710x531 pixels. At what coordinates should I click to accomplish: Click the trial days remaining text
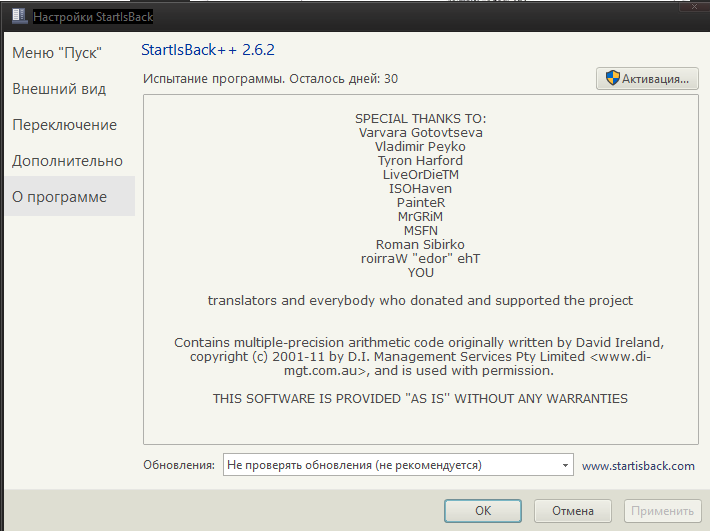270,79
